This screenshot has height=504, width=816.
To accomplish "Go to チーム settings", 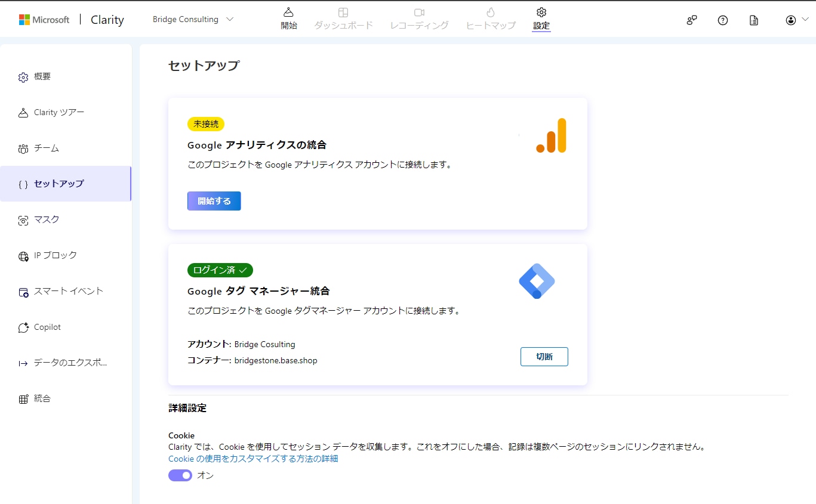I will pyautogui.click(x=66, y=148).
